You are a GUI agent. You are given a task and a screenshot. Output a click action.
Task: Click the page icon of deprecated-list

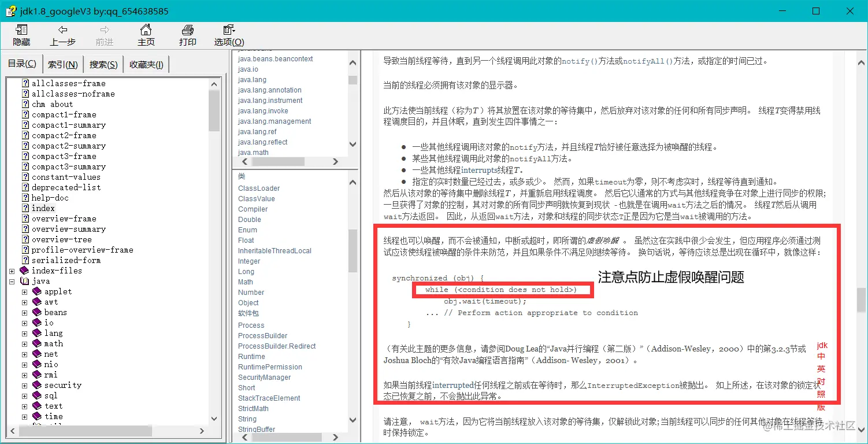25,187
